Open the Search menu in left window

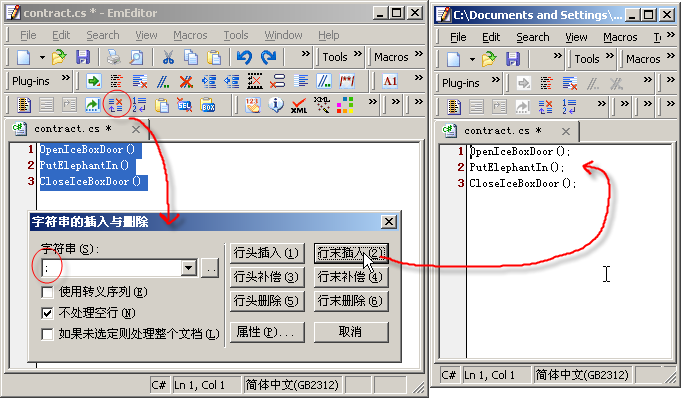point(103,35)
